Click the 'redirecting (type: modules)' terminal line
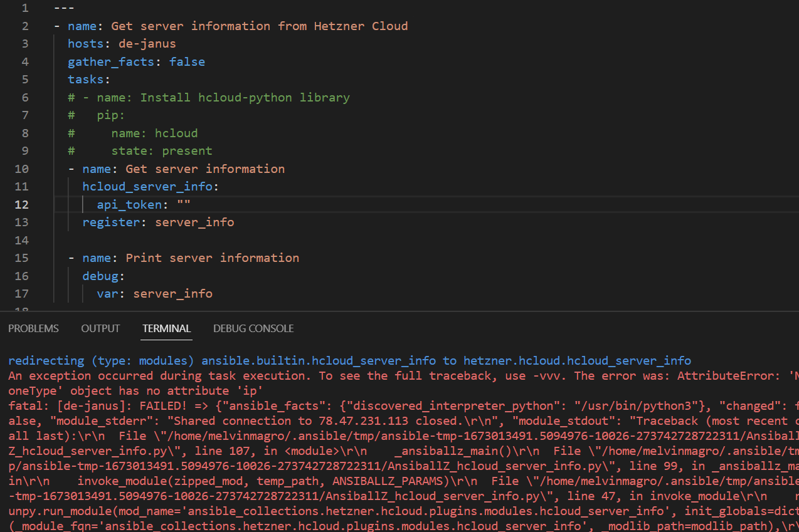Viewport: 799px width, 532px height. coord(350,360)
